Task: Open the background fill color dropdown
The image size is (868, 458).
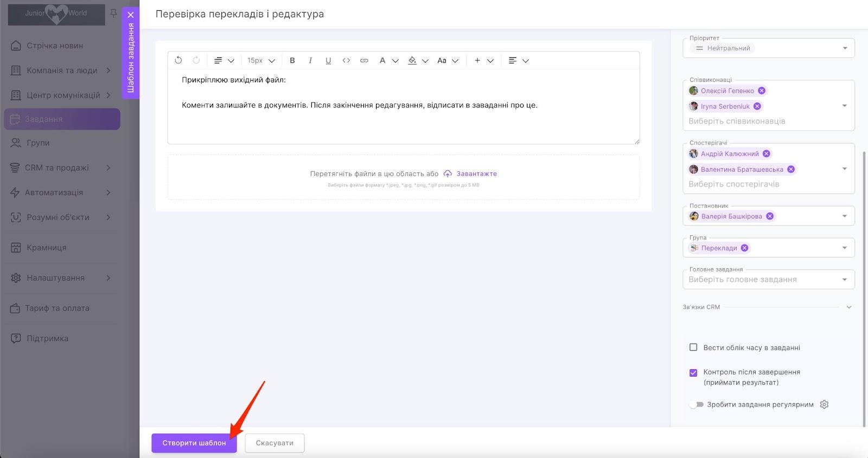Action: (x=418, y=61)
